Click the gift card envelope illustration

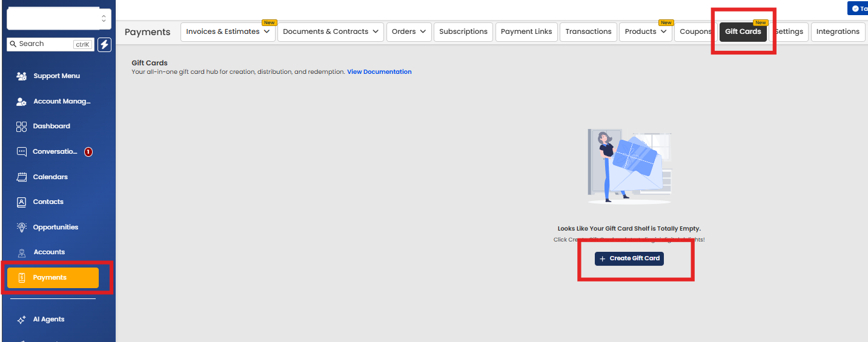629,165
